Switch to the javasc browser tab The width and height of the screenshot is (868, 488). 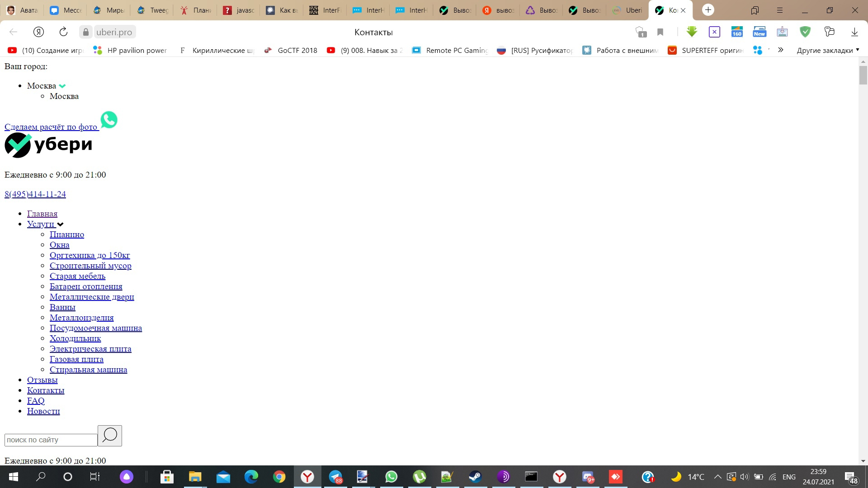point(239,10)
